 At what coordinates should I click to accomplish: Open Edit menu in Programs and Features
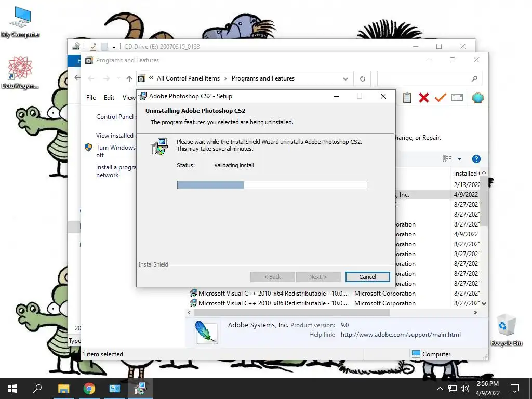click(109, 97)
